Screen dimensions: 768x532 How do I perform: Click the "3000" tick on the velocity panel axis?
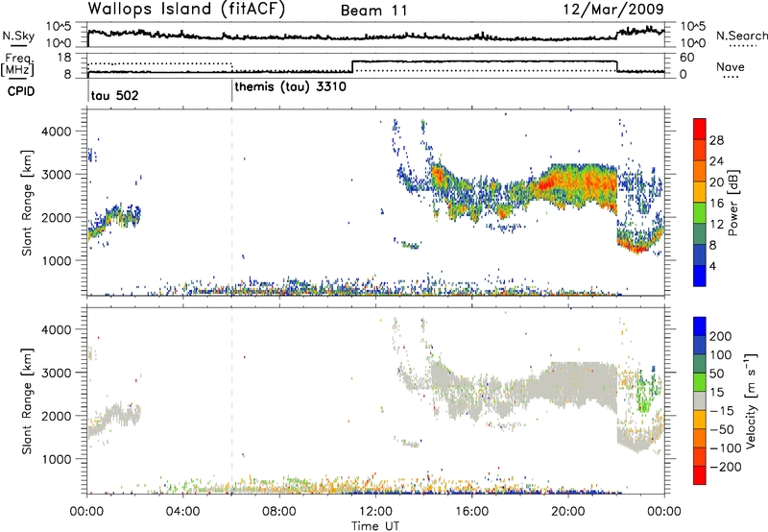click(x=57, y=373)
